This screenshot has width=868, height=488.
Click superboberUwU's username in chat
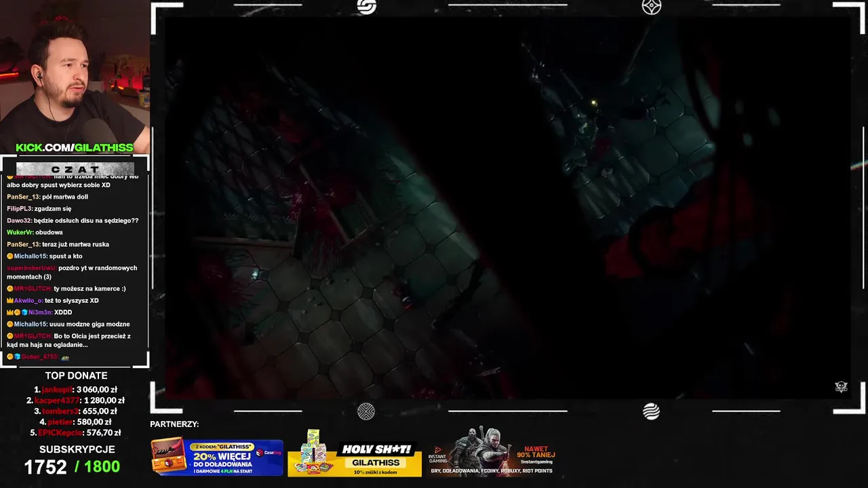point(31,268)
